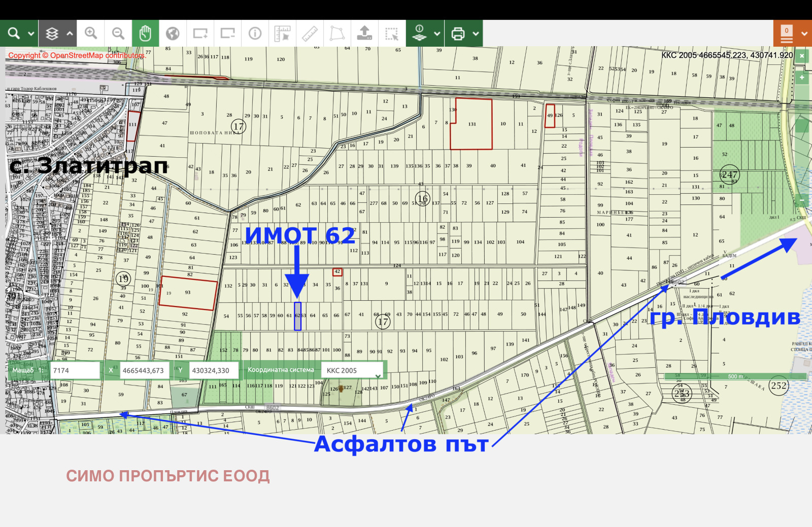Viewport: 812px width, 527px height.
Task: Select the polygon area measuring tool
Action: coord(337,33)
